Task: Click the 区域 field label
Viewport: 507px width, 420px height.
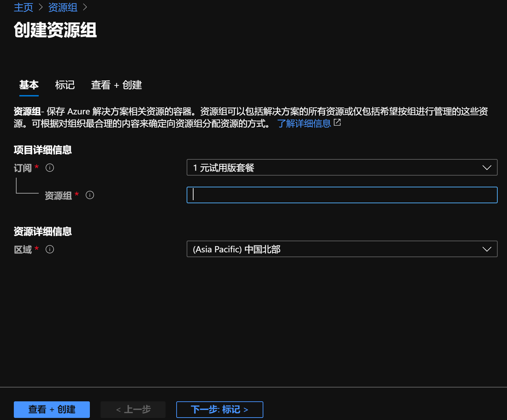Action: (23, 250)
